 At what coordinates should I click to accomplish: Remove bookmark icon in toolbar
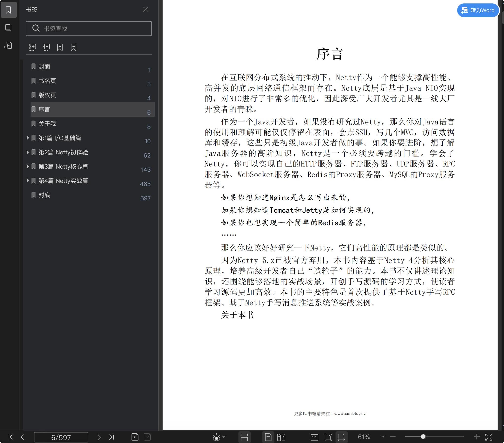click(x=74, y=47)
